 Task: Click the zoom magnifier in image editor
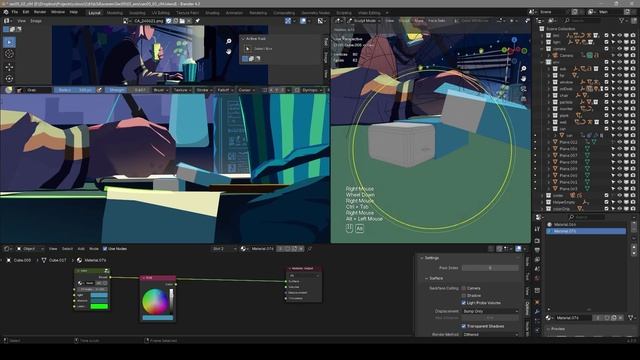tap(229, 41)
